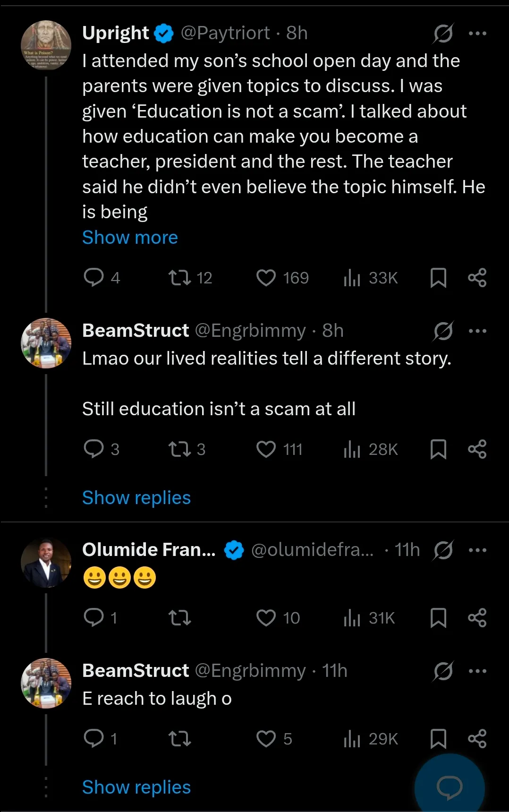Viewport: 509px width, 812px height.
Task: Share the 'E reach to laugh o' reply
Action: (477, 739)
